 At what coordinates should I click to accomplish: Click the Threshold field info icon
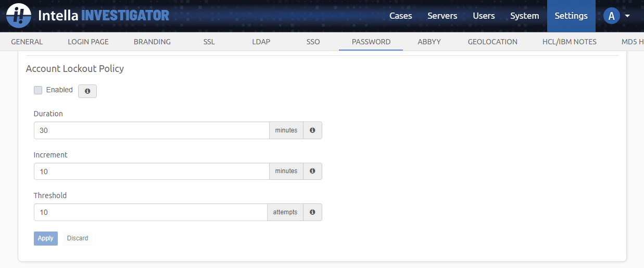[x=312, y=212]
